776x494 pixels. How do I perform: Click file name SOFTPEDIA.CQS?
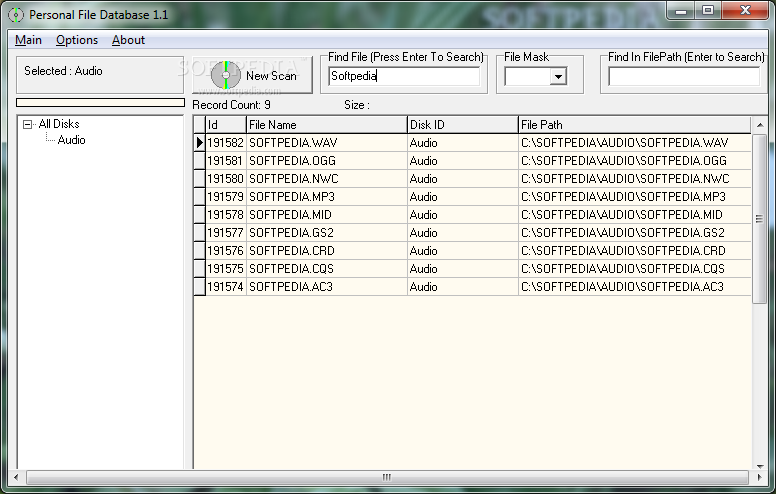(291, 269)
